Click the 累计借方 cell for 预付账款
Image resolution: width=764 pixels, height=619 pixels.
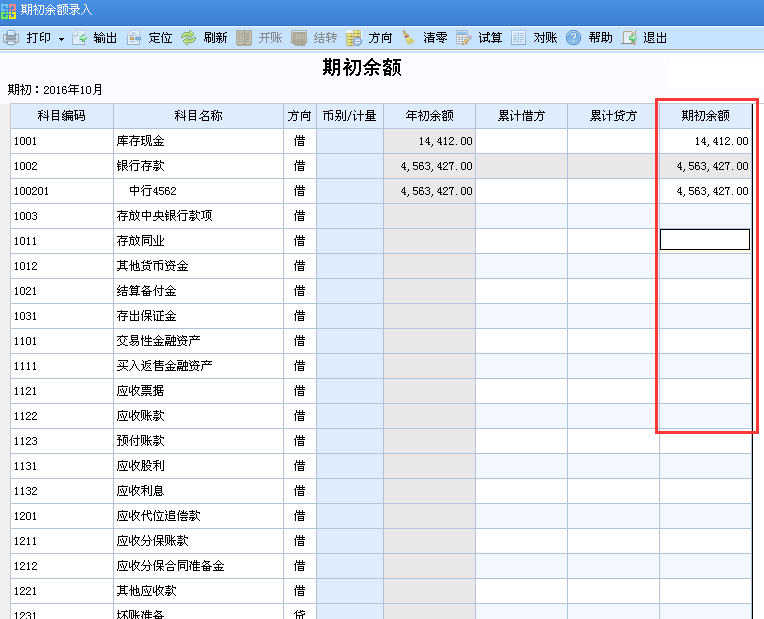coord(521,441)
